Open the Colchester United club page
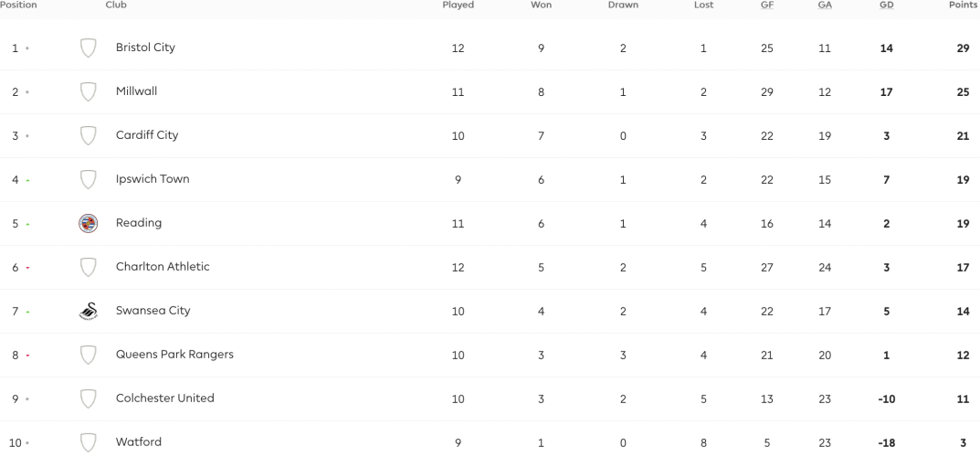This screenshot has width=980, height=457. pyautogui.click(x=165, y=398)
